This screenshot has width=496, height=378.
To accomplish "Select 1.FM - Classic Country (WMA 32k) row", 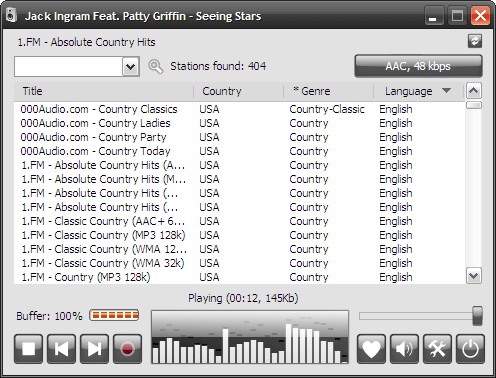I will coord(239,263).
